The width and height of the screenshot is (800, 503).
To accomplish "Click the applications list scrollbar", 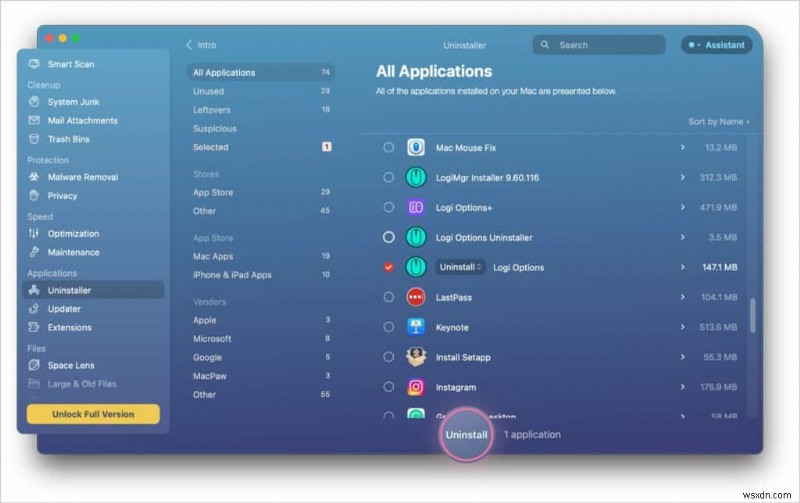I will (753, 315).
